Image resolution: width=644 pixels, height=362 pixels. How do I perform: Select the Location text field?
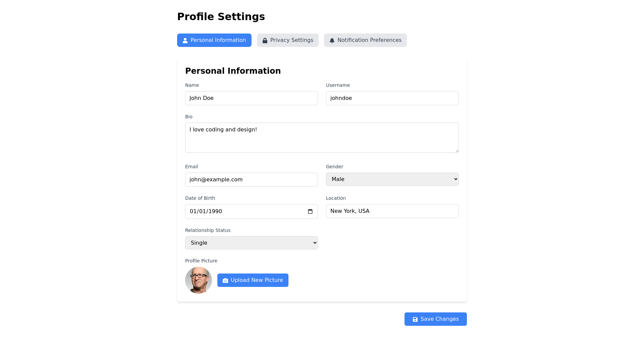point(392,211)
